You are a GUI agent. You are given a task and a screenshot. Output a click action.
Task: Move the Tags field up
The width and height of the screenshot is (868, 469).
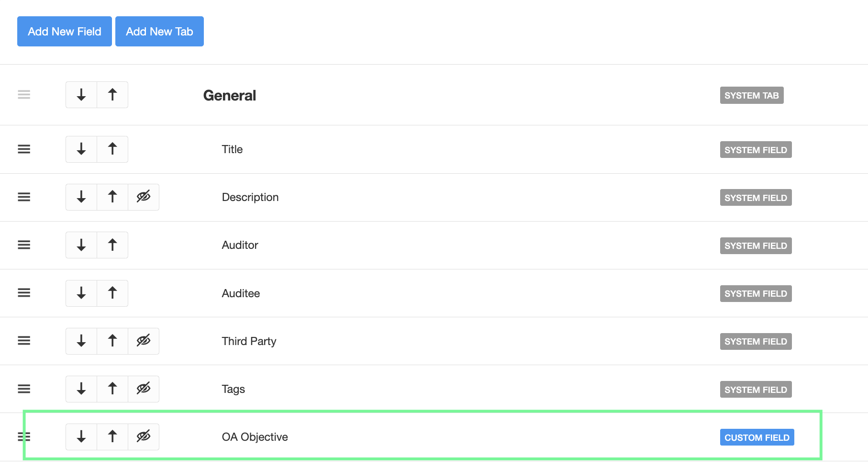click(x=112, y=389)
